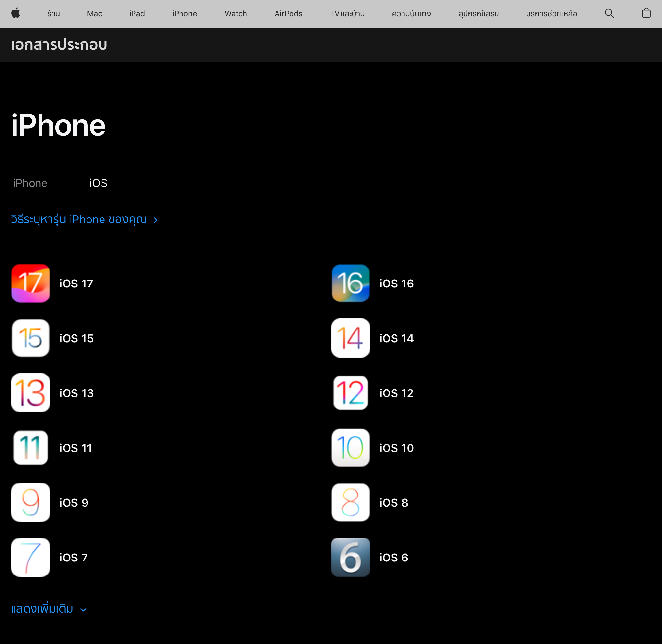This screenshot has width=662, height=644.
Task: Open the search magnifier icon
Action: 609,13
